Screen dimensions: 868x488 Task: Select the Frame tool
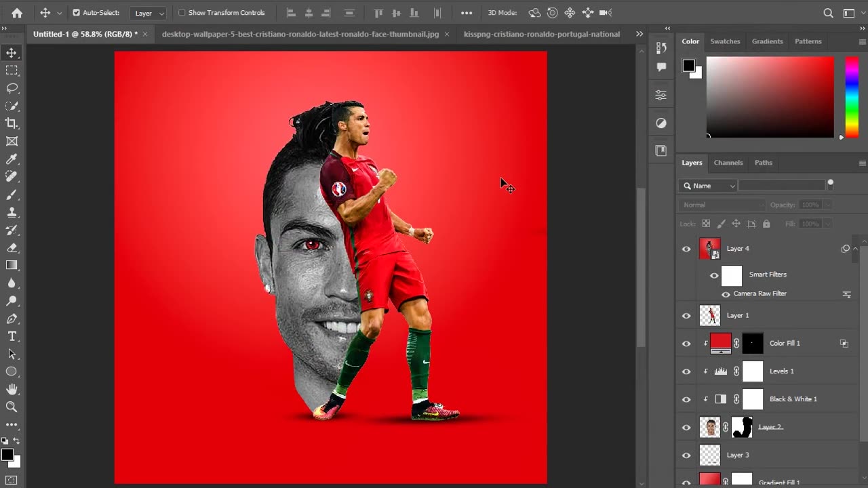tap(12, 141)
